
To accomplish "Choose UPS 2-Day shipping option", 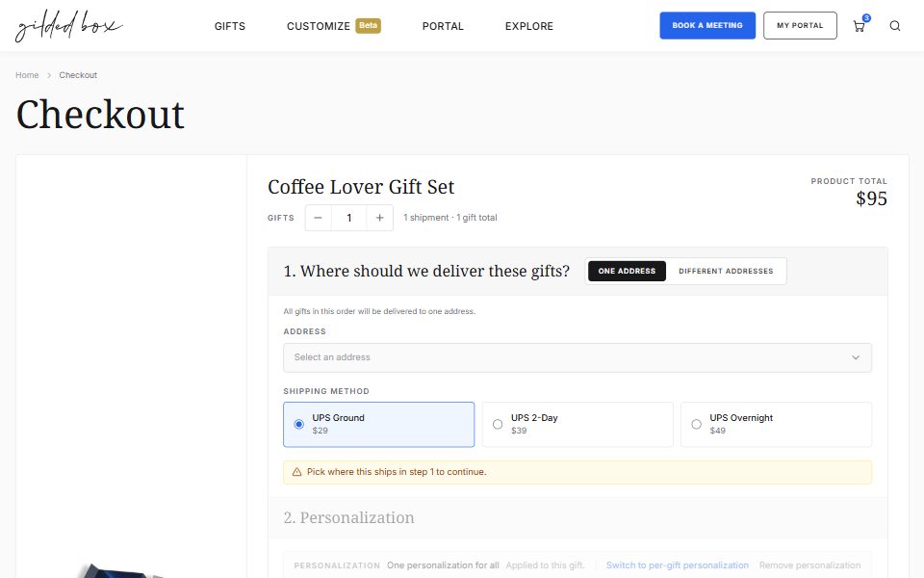I will click(x=577, y=424).
